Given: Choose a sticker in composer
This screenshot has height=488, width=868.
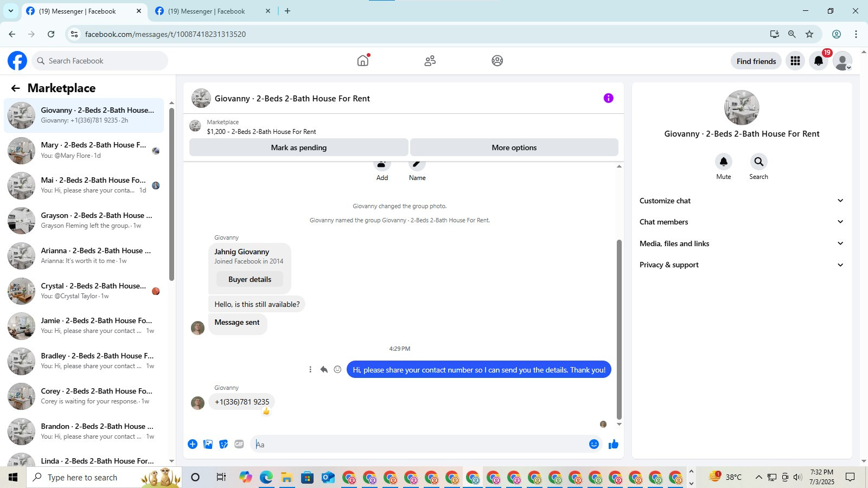Looking at the screenshot, I should point(224,444).
